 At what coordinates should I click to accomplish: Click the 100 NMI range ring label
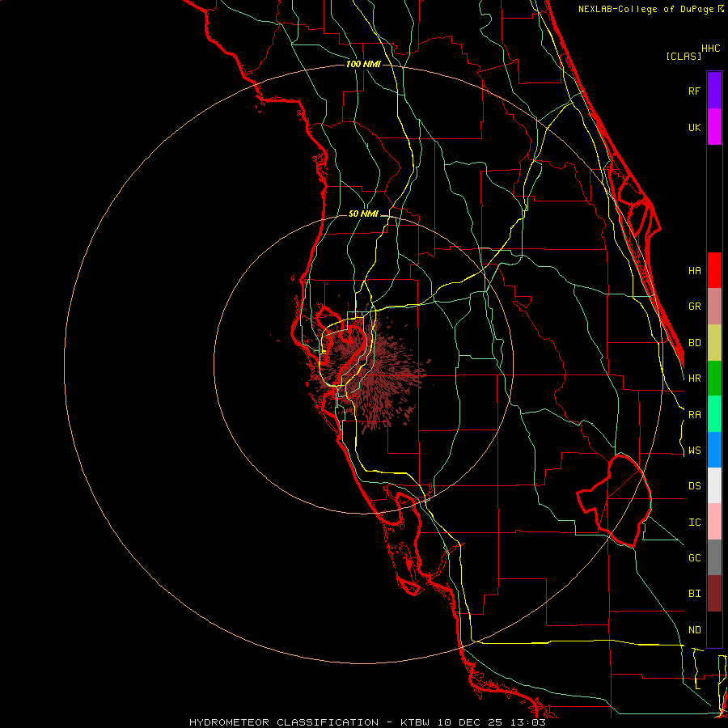363,64
